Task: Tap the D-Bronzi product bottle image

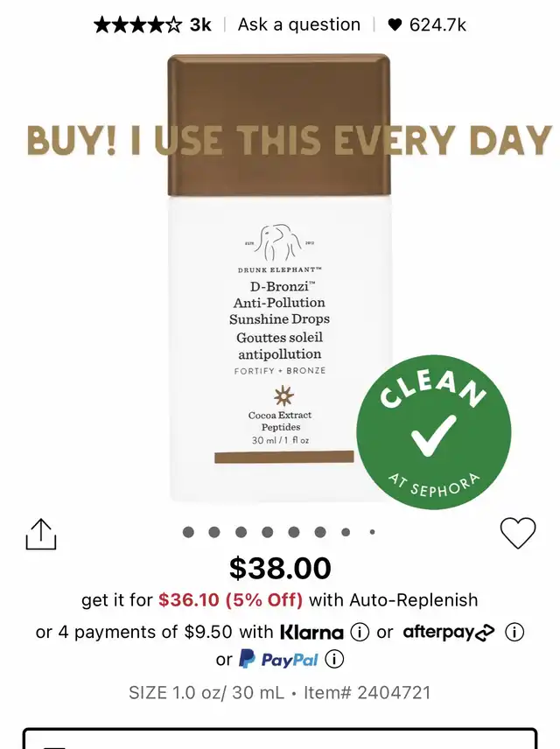Action: tap(279, 278)
